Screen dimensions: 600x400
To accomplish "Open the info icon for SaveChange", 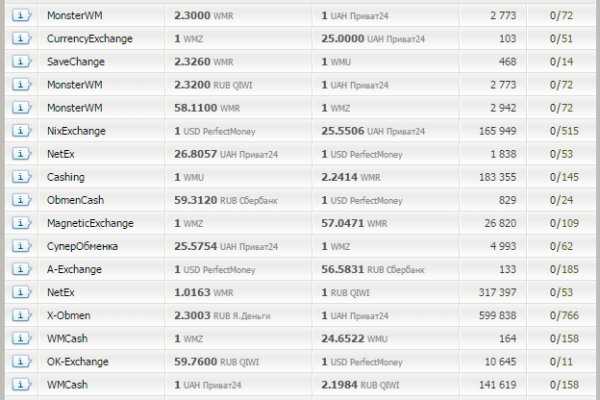I will coord(22,62).
